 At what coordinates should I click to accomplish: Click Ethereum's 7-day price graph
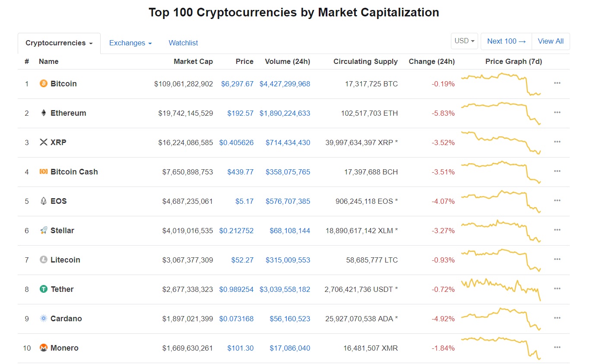point(500,112)
